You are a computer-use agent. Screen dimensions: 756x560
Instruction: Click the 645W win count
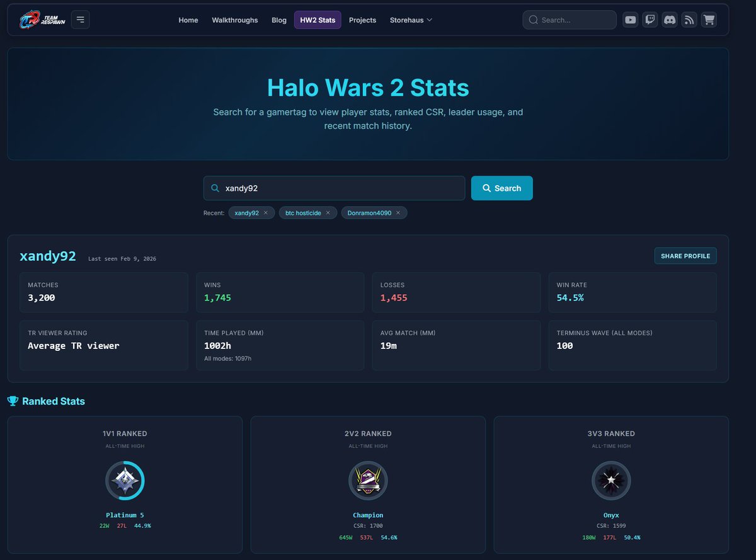click(x=346, y=537)
